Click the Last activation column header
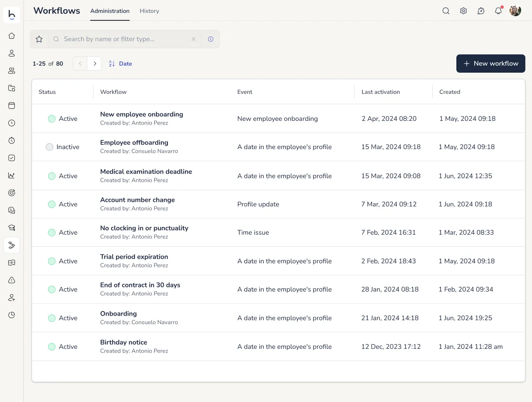The height and width of the screenshot is (402, 532). point(381,92)
